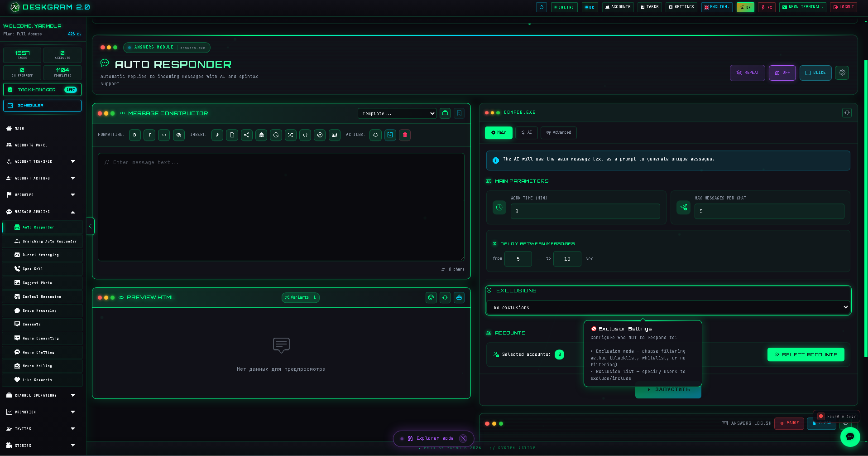Insert a link into the message

(x=217, y=135)
